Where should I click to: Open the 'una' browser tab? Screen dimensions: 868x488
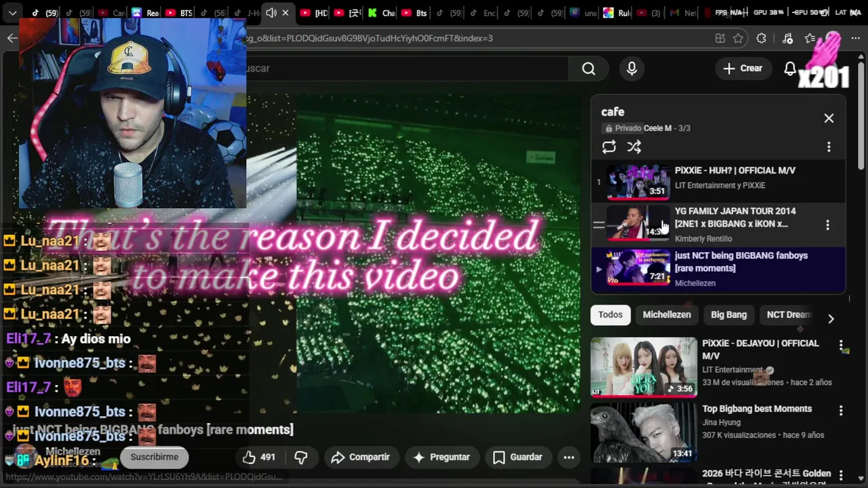(582, 13)
